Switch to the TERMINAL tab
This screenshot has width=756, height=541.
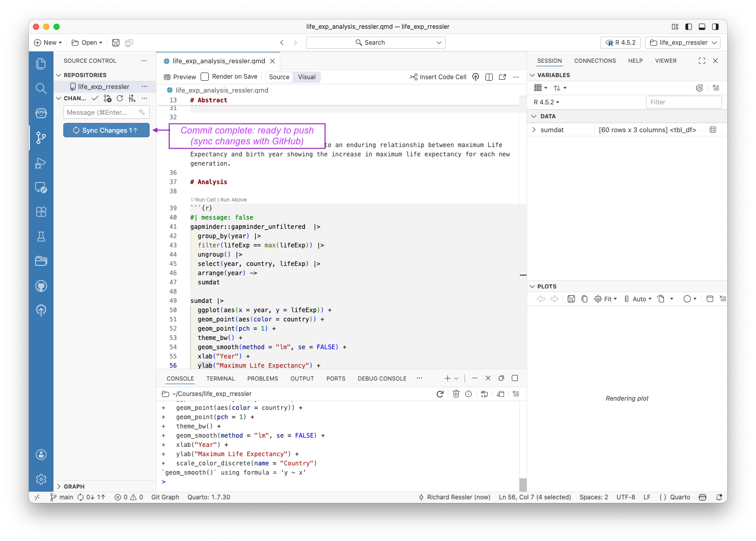coord(220,378)
